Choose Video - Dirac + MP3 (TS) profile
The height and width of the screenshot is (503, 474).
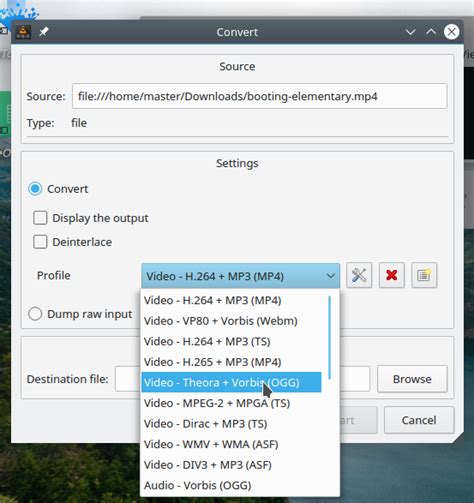(x=231, y=424)
